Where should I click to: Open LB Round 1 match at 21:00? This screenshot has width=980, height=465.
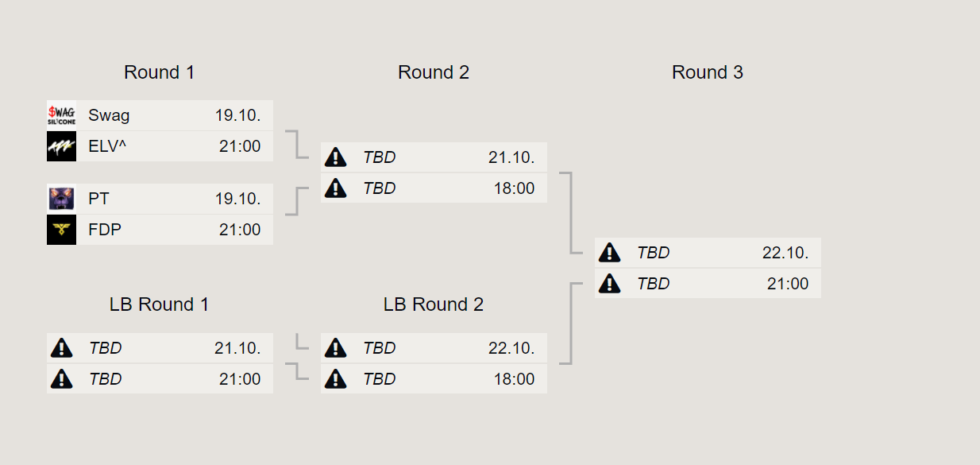pos(160,363)
